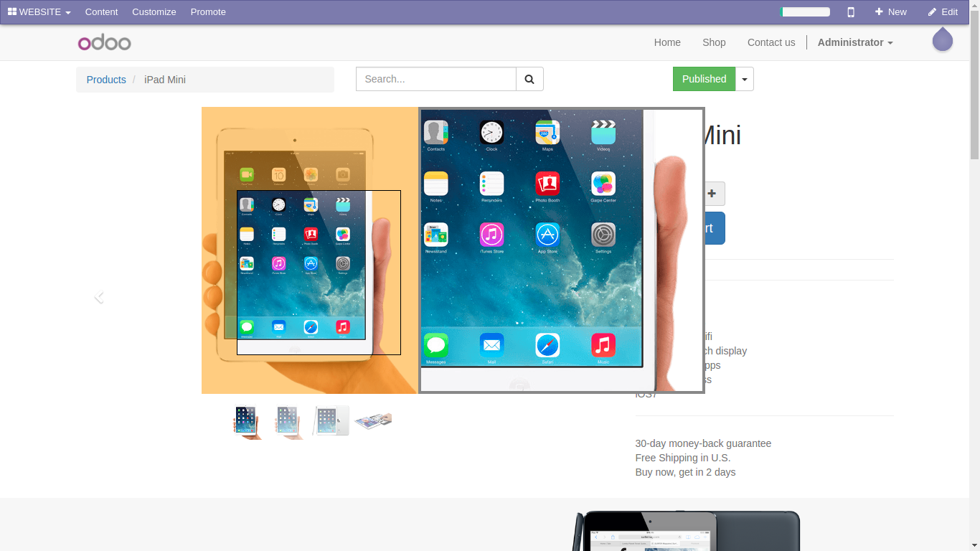980x551 pixels.
Task: Open the Customize menu
Action: (x=154, y=12)
